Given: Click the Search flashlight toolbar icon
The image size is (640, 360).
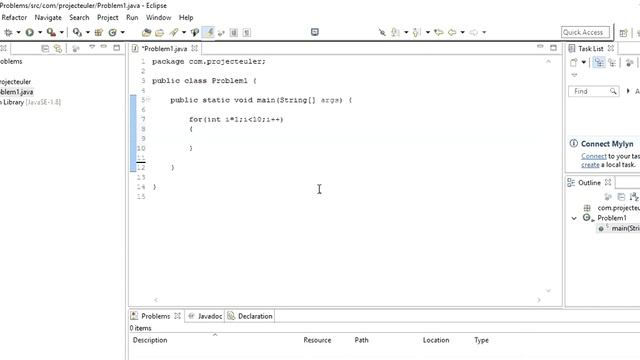Looking at the screenshot, I should tap(174, 32).
